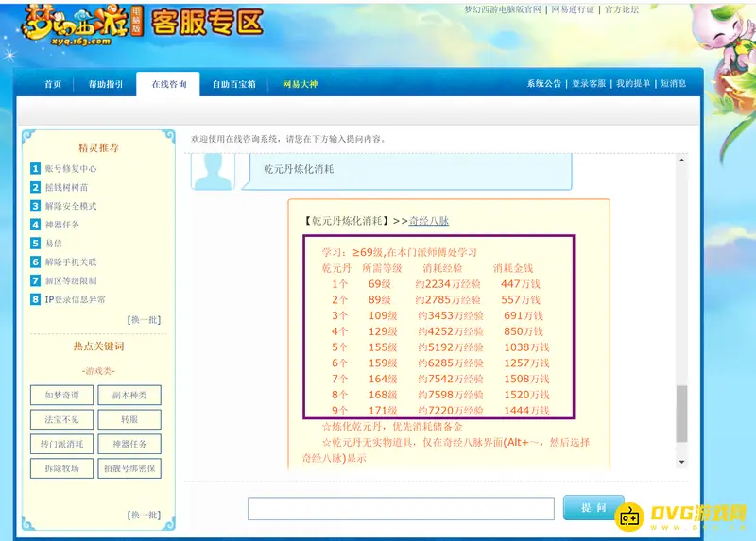Click the 1038万钱 cell
Image resolution: width=756 pixels, height=541 pixels.
526,347
